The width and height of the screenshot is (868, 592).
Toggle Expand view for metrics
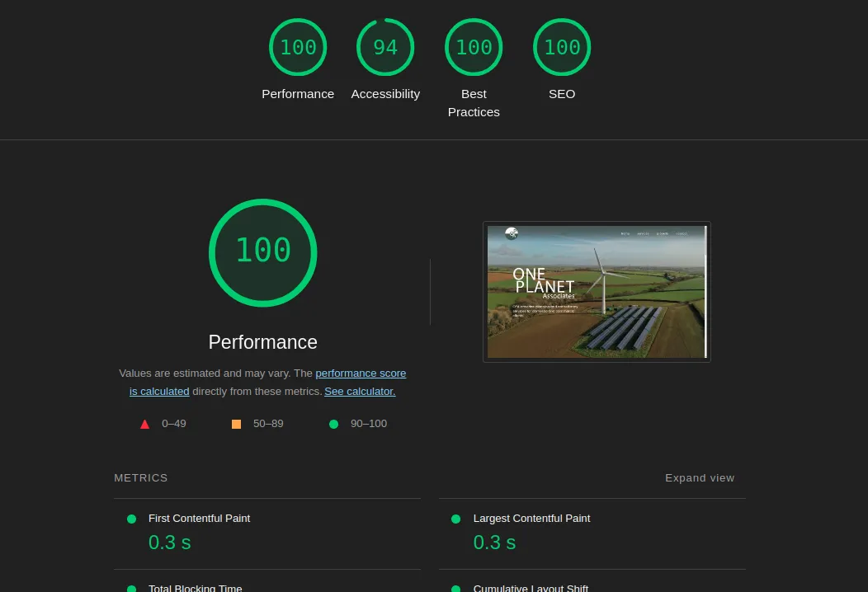pos(699,478)
